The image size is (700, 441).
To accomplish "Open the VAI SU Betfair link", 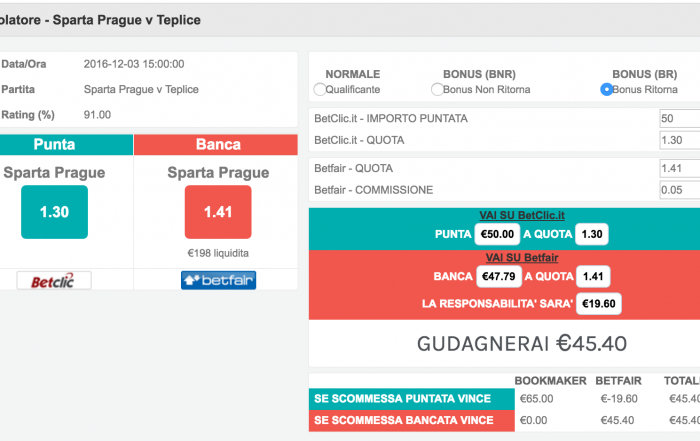I will tap(522, 258).
